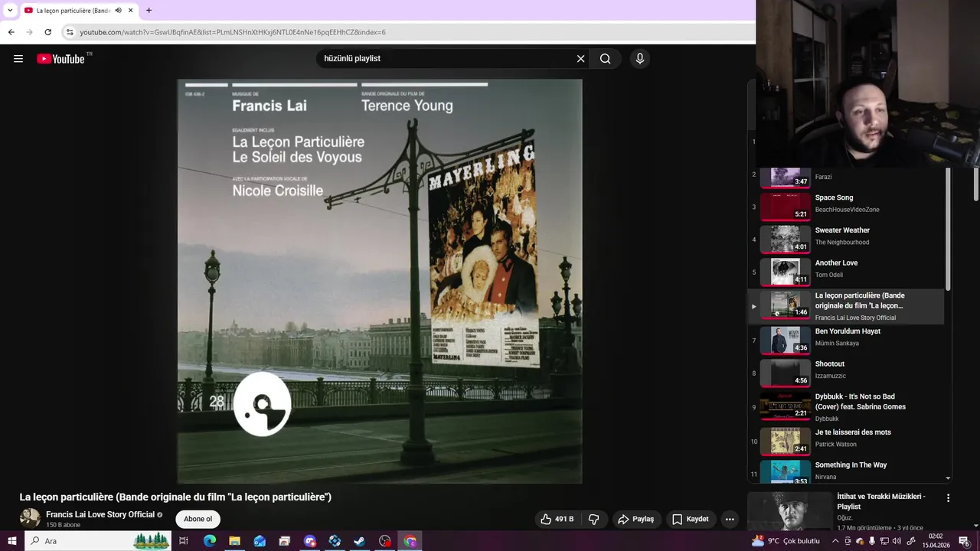Open the Francis Lai Love Story Official channel link
980x551 pixels.
pyautogui.click(x=100, y=514)
